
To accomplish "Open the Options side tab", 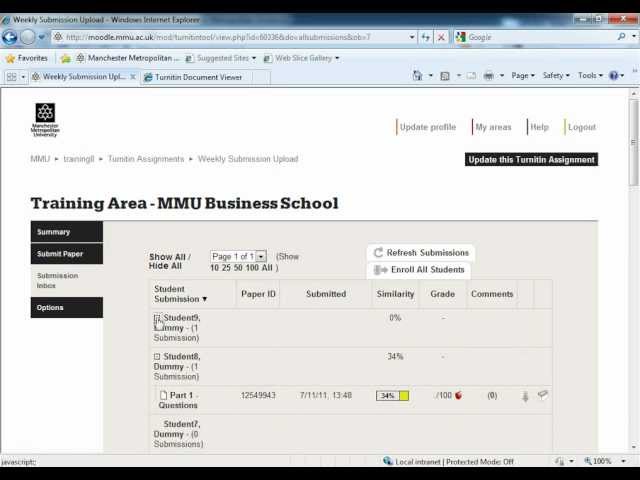I will coord(67,307).
